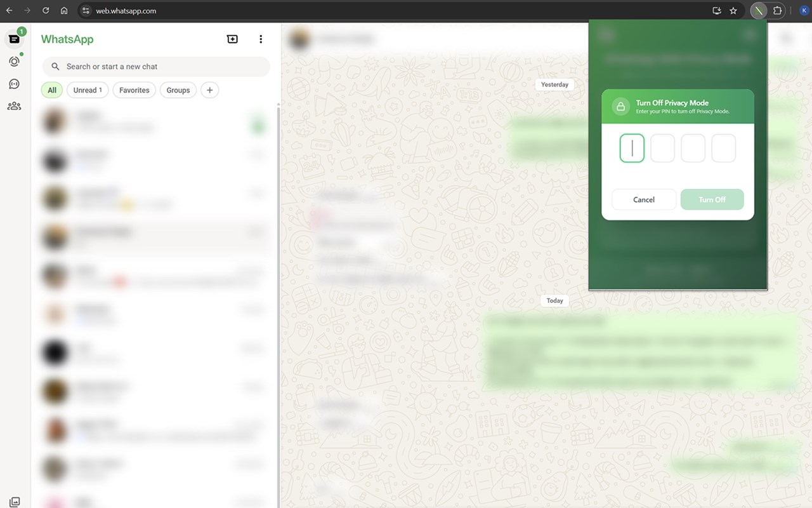Click the lock icon in the Privacy Mode dialog
This screenshot has width=812, height=508.
[x=621, y=106]
